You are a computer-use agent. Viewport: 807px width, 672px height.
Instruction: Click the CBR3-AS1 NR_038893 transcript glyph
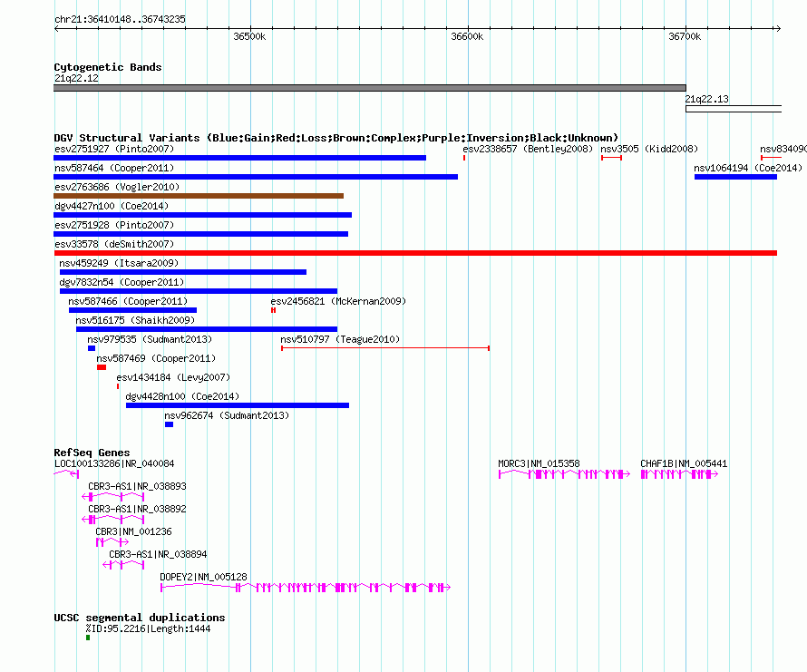(x=113, y=496)
